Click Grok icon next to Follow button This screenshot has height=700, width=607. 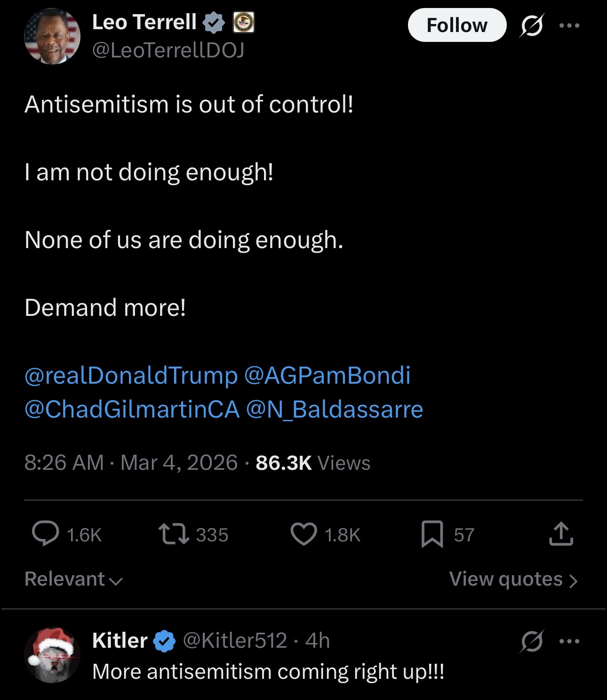[x=532, y=25]
